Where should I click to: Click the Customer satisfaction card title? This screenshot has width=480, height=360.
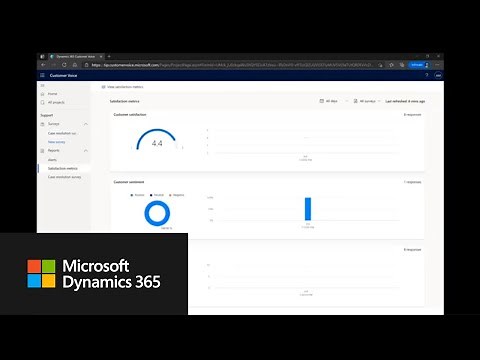pyautogui.click(x=130, y=115)
